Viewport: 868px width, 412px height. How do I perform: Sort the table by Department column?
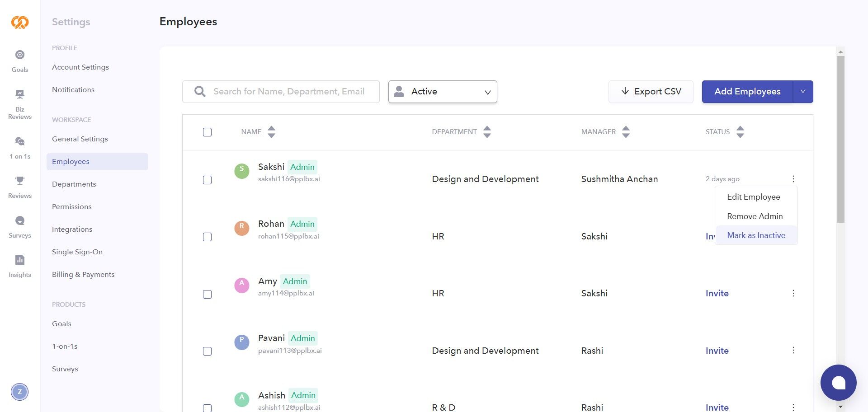point(486,132)
